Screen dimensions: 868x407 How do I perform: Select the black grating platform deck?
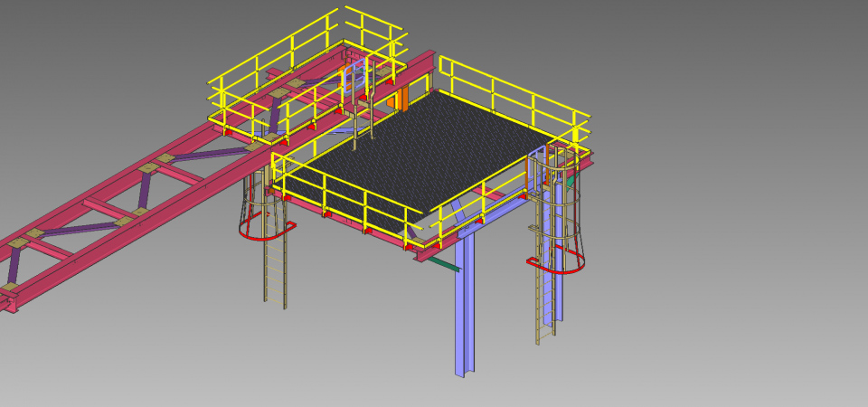tap(425, 154)
